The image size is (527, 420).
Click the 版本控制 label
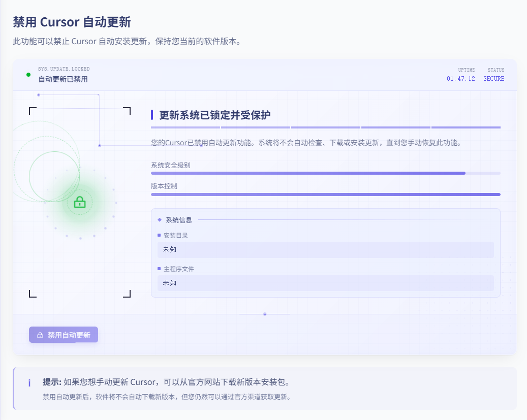164,186
